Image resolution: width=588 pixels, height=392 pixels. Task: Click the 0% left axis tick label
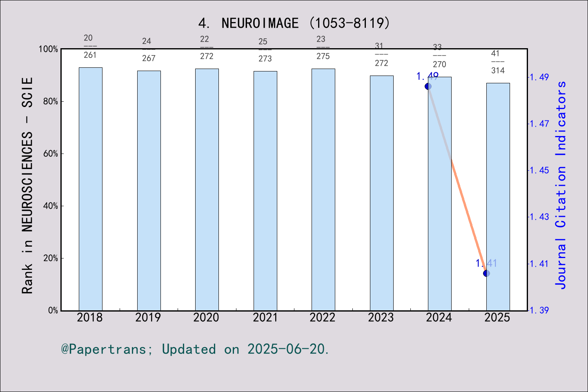[x=53, y=310]
